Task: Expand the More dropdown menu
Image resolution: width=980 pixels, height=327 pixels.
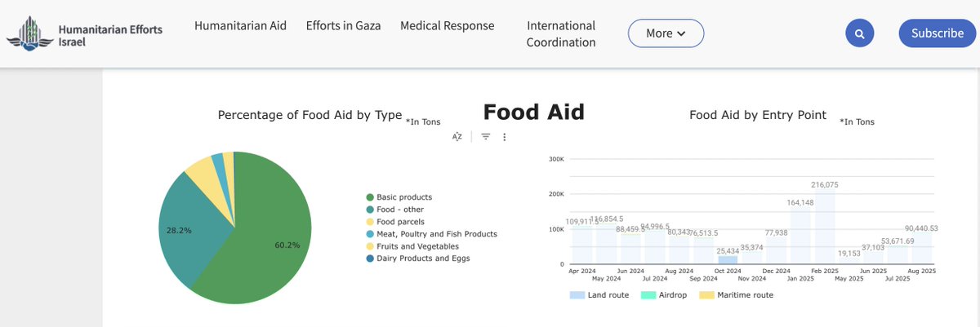Action: coord(665,33)
